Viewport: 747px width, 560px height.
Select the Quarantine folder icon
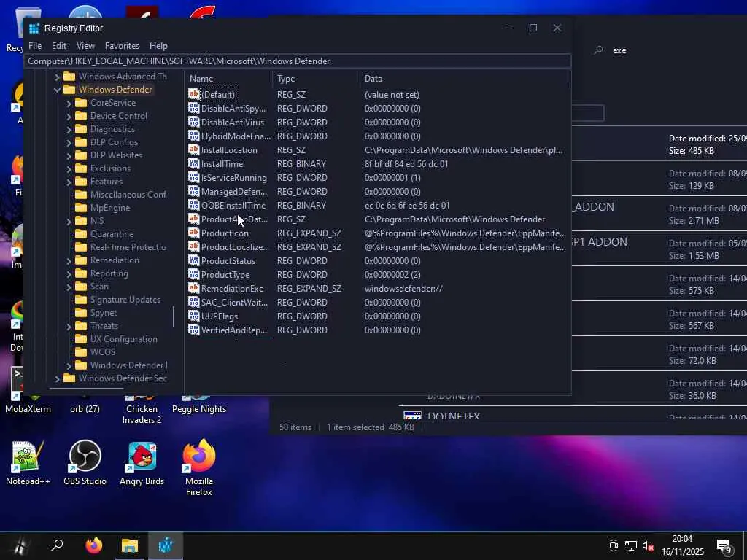pos(82,234)
